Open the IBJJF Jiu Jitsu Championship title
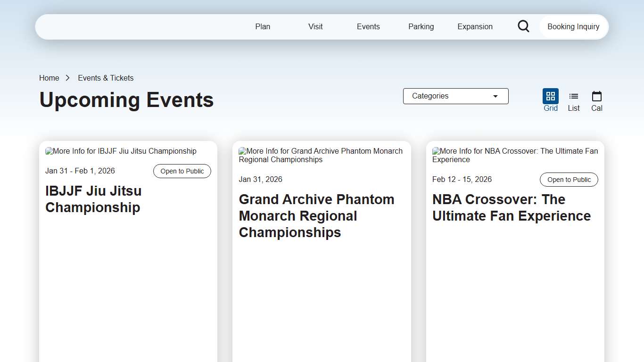This screenshot has height=362, width=644. [x=93, y=199]
